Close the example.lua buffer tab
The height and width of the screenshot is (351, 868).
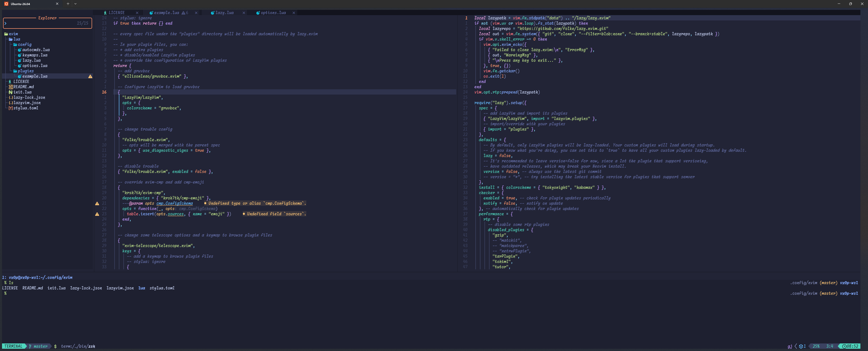(x=196, y=13)
